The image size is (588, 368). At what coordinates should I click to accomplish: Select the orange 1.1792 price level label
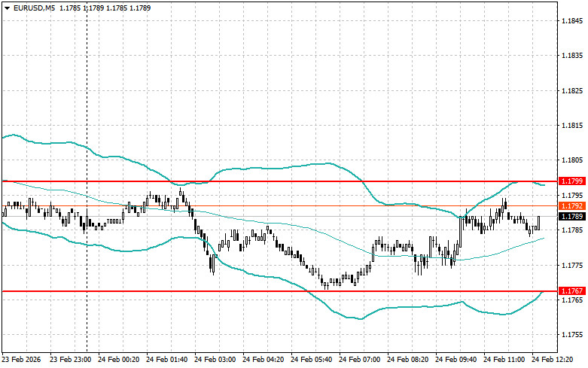pyautogui.click(x=572, y=205)
